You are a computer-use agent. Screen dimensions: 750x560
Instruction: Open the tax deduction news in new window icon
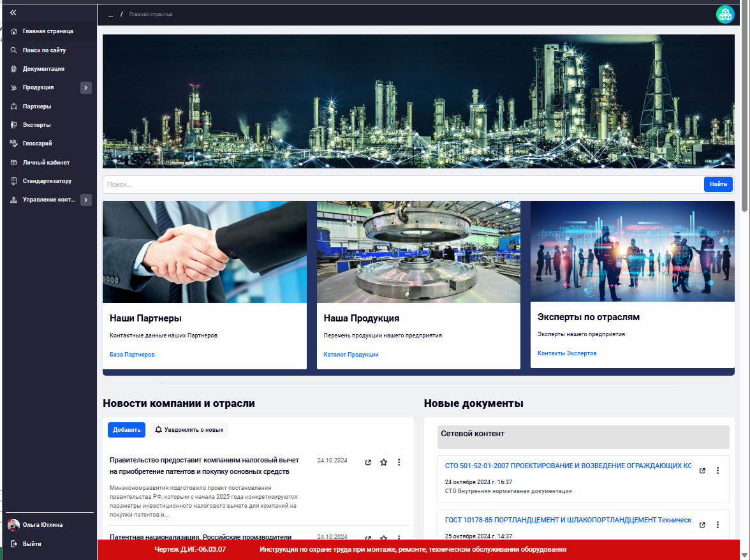coord(368,462)
